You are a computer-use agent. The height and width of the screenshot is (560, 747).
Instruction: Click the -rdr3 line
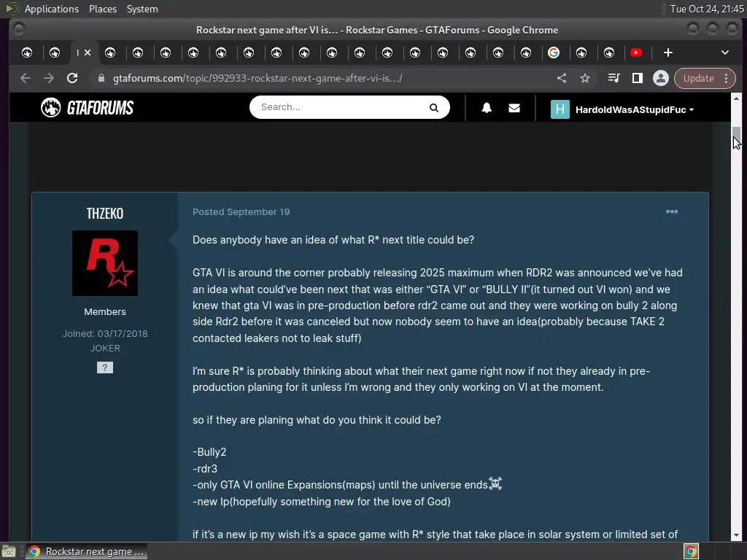tap(205, 469)
